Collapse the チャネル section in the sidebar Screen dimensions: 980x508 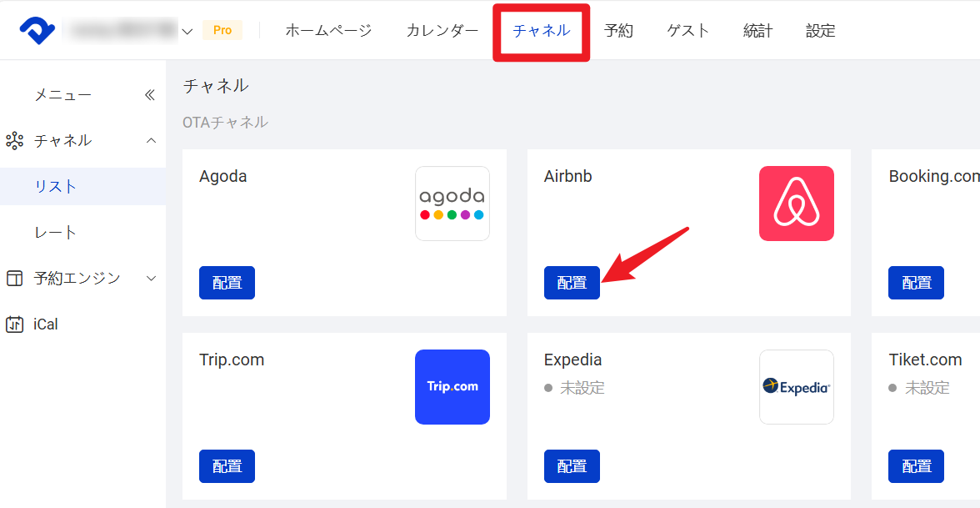[151, 140]
